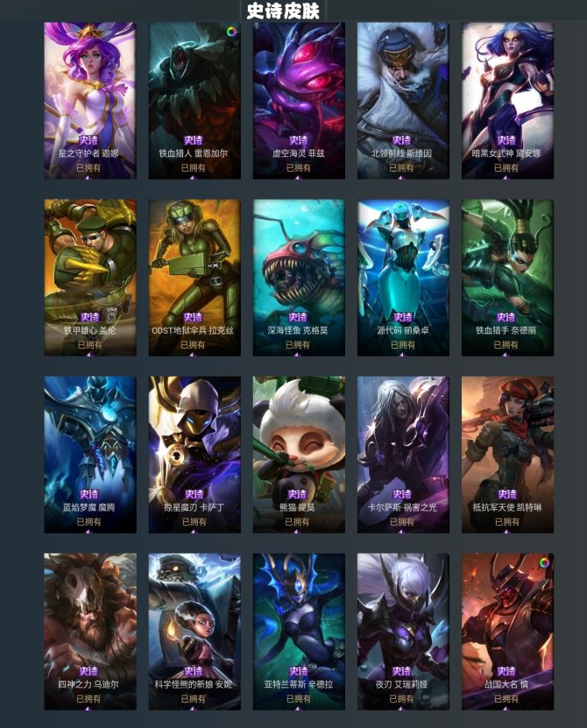This screenshot has height=728, width=587.
Task: Select the 抵抗军天使 凯特琳 skin
Action: tap(507, 455)
